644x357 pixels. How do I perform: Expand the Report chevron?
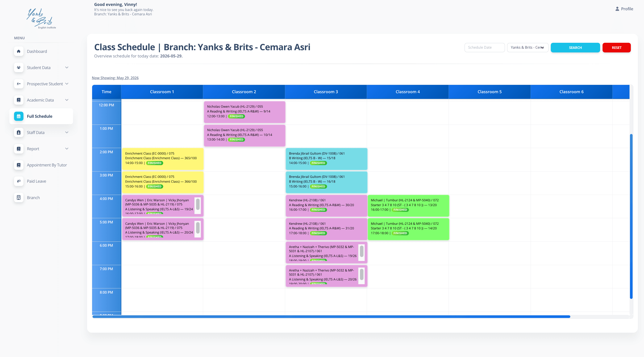(x=67, y=149)
